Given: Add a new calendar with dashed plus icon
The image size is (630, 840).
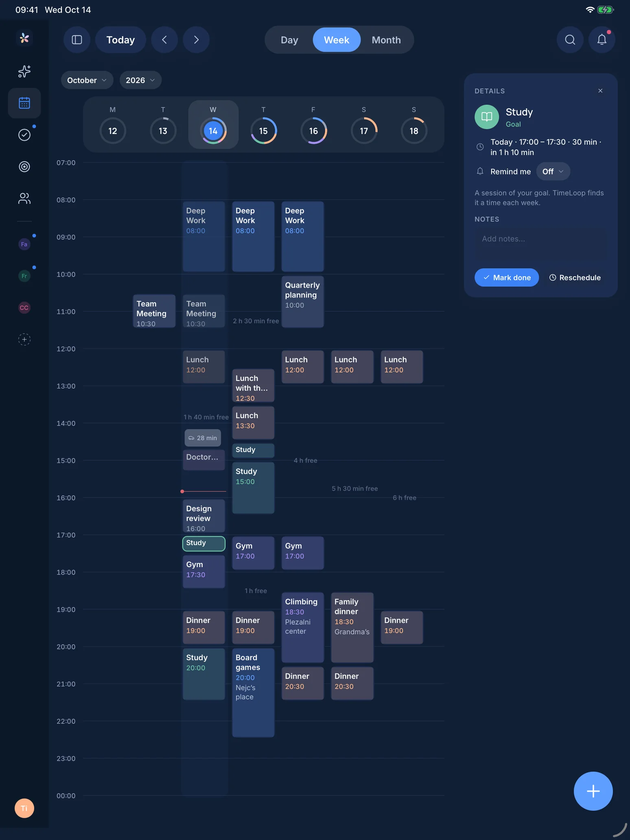Looking at the screenshot, I should (24, 339).
